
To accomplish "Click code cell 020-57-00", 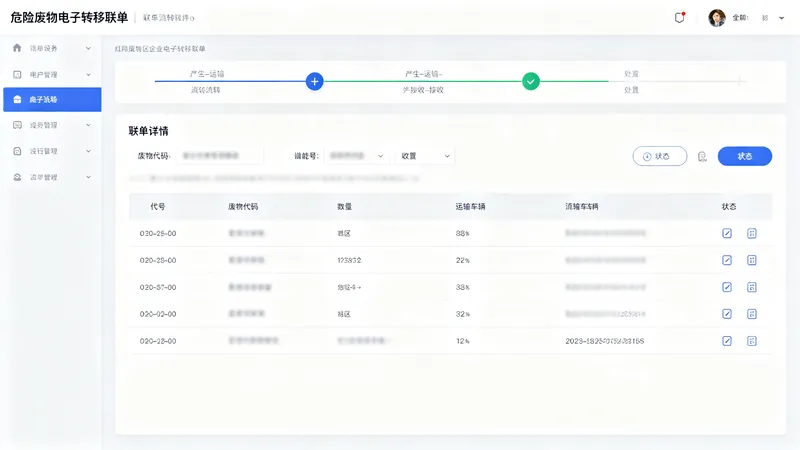I will click(158, 287).
